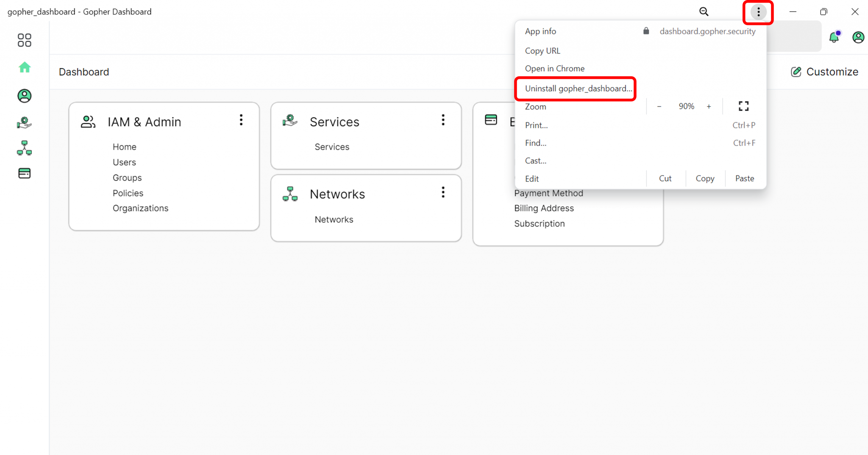The height and width of the screenshot is (455, 868).
Task: Open the notifications bell
Action: tap(834, 37)
